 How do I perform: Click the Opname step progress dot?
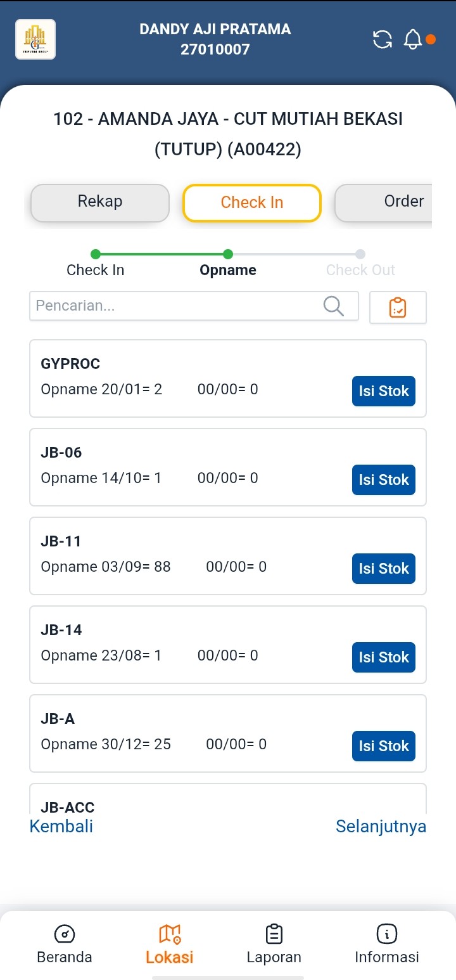[228, 254]
